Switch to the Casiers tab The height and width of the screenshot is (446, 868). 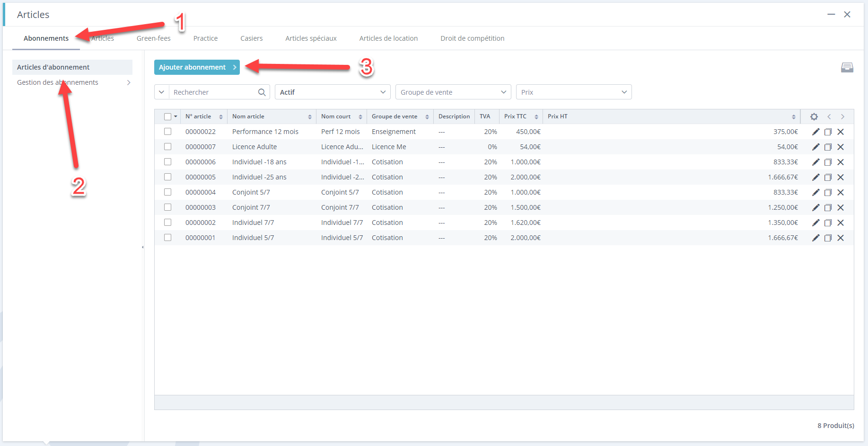click(251, 38)
